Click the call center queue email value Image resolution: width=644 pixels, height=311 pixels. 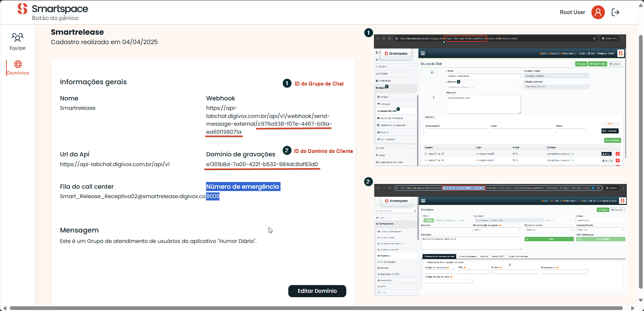[x=133, y=196]
